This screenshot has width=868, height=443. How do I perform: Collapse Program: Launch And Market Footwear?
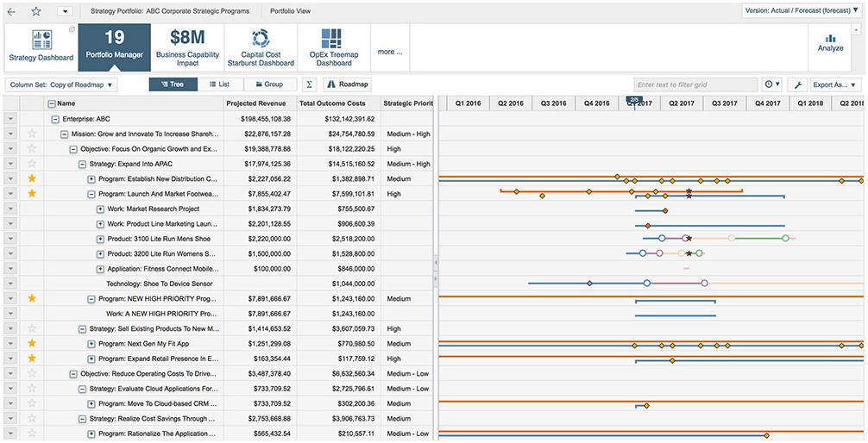[x=91, y=194]
